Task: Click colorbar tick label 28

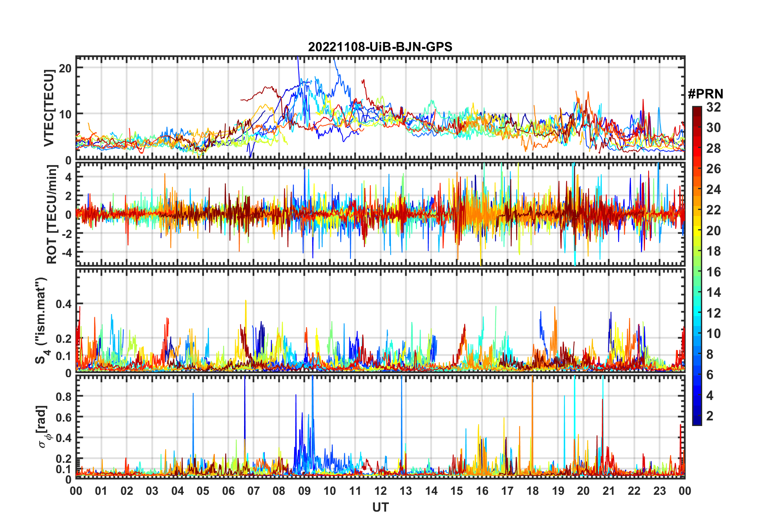Action: 713,148
